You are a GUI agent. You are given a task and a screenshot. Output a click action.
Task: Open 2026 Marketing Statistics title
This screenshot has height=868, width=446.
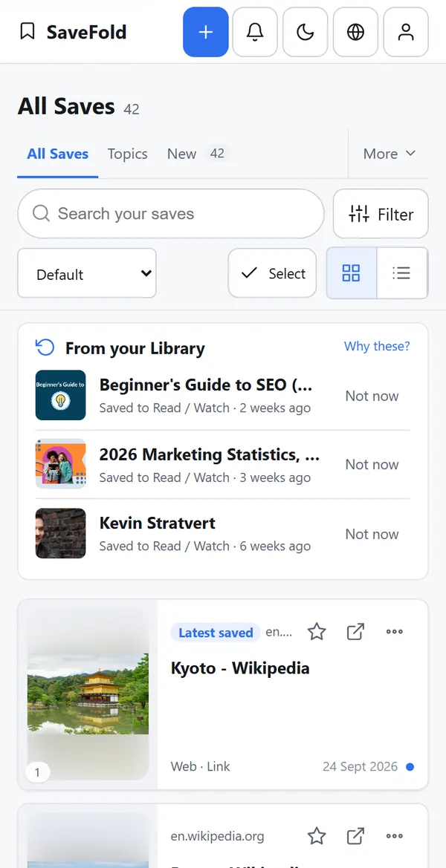pyautogui.click(x=210, y=454)
